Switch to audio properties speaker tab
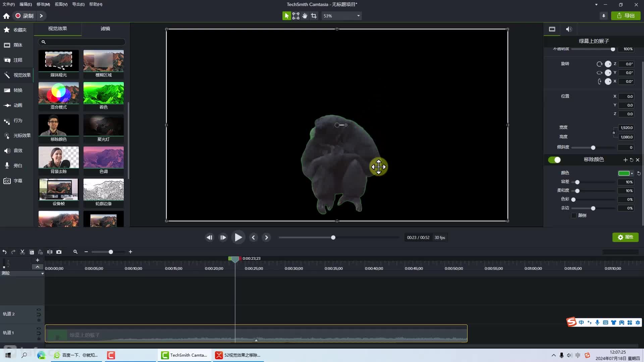Screen dimensions: 644x362 [x=569, y=29]
